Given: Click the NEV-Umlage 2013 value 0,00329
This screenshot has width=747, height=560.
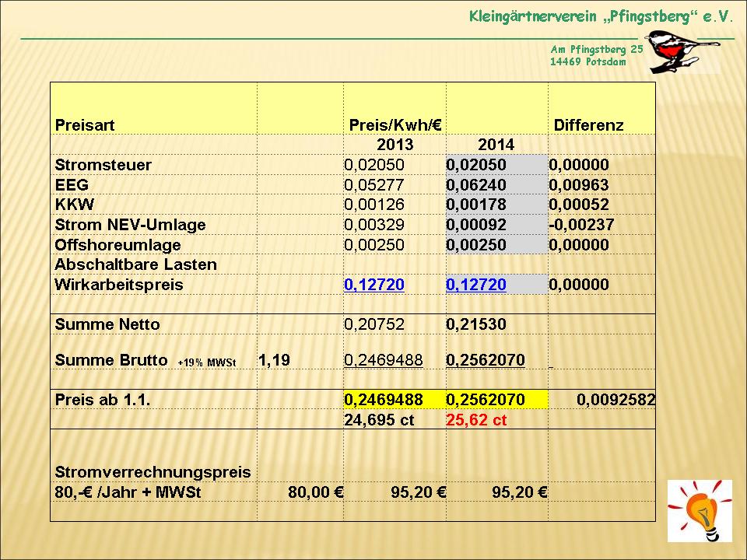Looking at the screenshot, I should coord(374,225).
